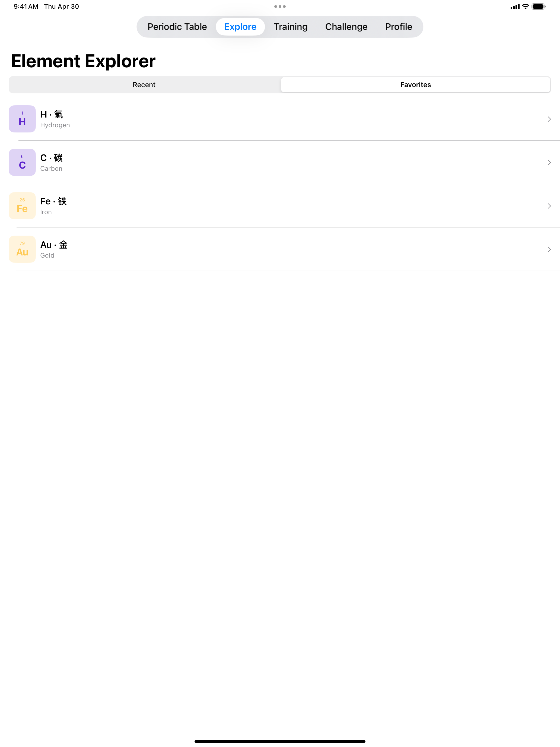Viewport: 560px width, 747px height.
Task: Tap the Gold Au element tile icon
Action: coord(22,249)
